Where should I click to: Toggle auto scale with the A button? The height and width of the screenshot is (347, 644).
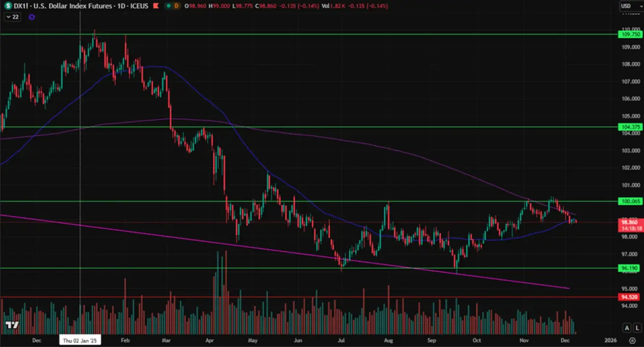click(x=627, y=327)
